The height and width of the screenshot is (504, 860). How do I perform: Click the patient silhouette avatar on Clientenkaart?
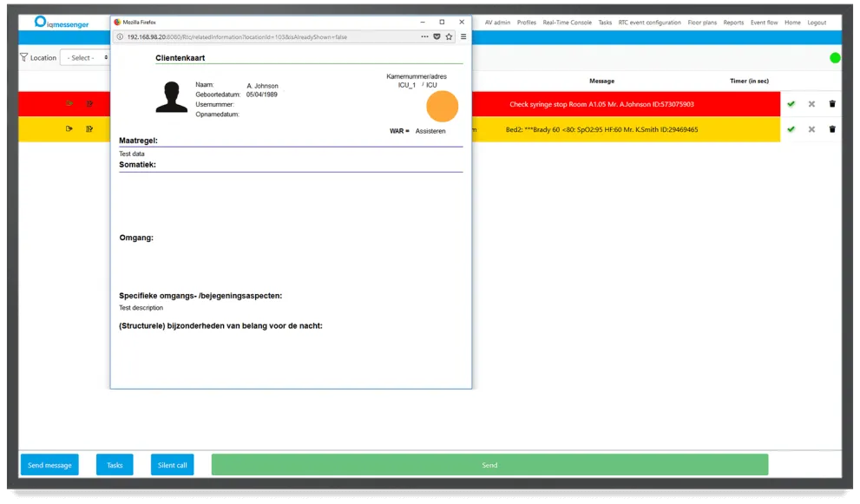(x=172, y=97)
